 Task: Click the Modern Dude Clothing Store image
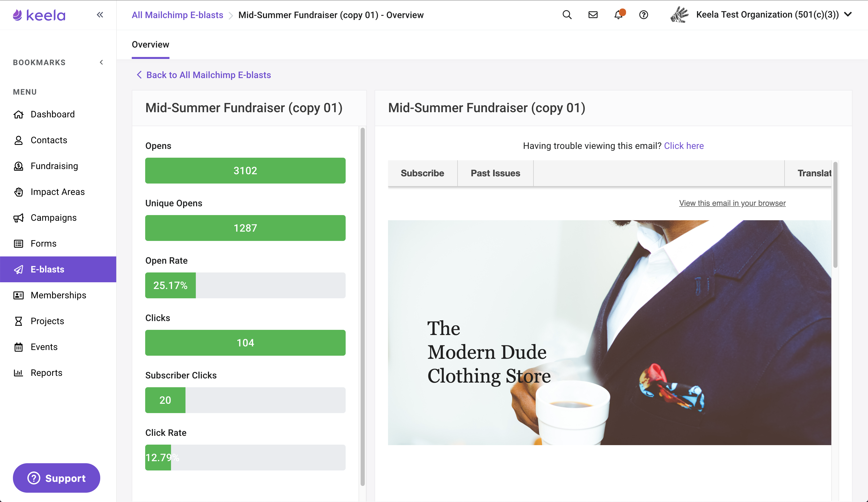[609, 333]
